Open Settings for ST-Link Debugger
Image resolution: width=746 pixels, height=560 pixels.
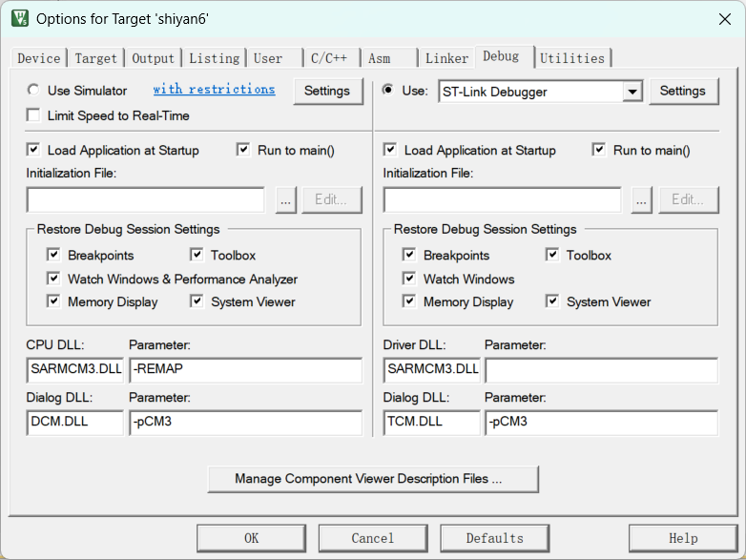683,91
